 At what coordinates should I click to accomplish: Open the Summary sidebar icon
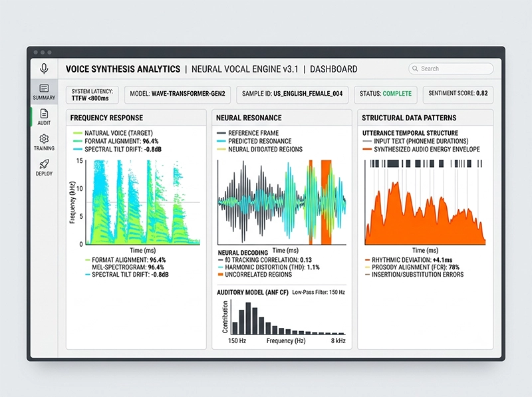44,88
